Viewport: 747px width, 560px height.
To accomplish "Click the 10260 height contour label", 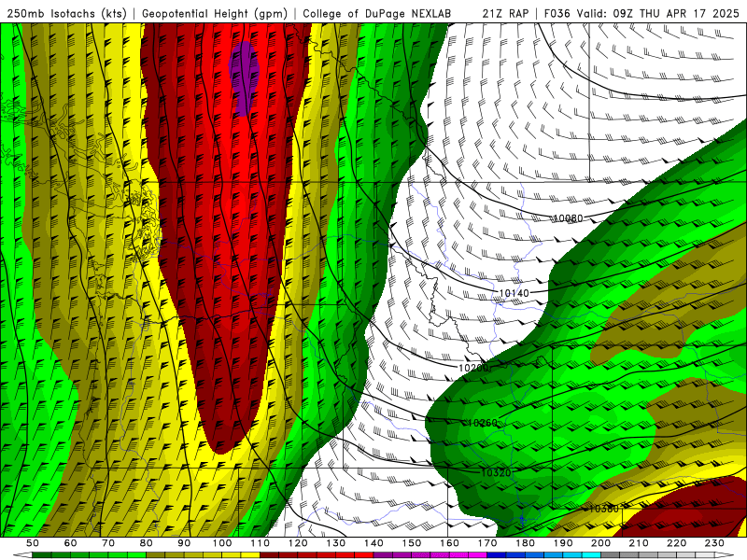I will coord(483,423).
